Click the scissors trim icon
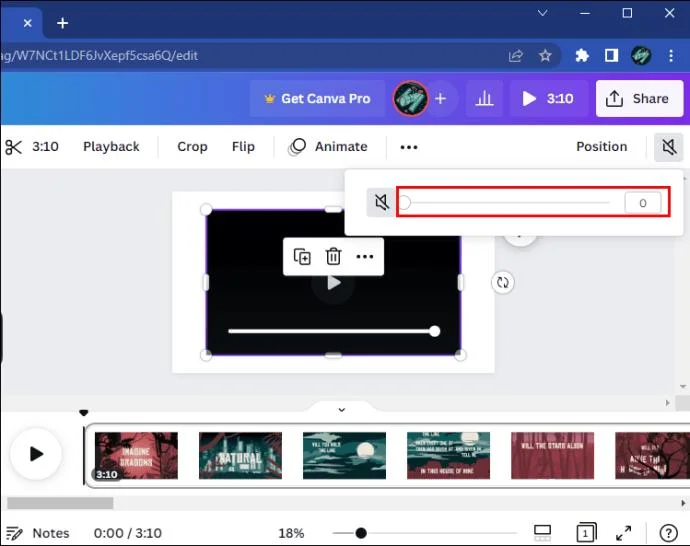This screenshot has width=690, height=546. [x=13, y=147]
